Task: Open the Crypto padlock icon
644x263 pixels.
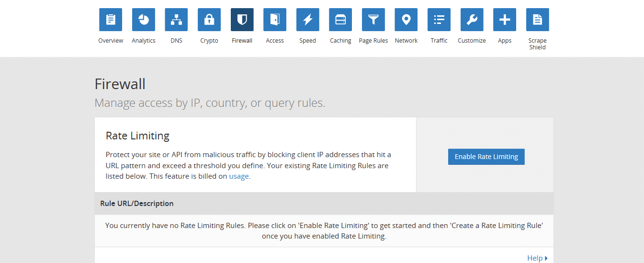Action: tap(209, 20)
